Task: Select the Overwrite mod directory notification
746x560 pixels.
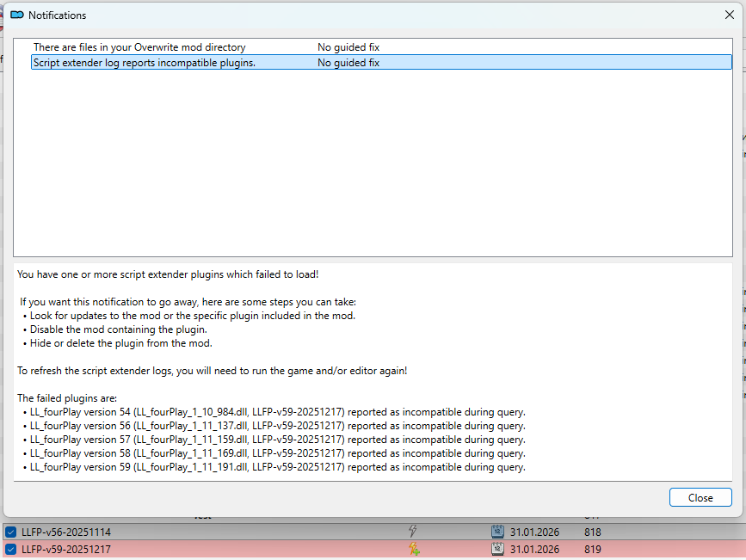Action: (x=381, y=47)
